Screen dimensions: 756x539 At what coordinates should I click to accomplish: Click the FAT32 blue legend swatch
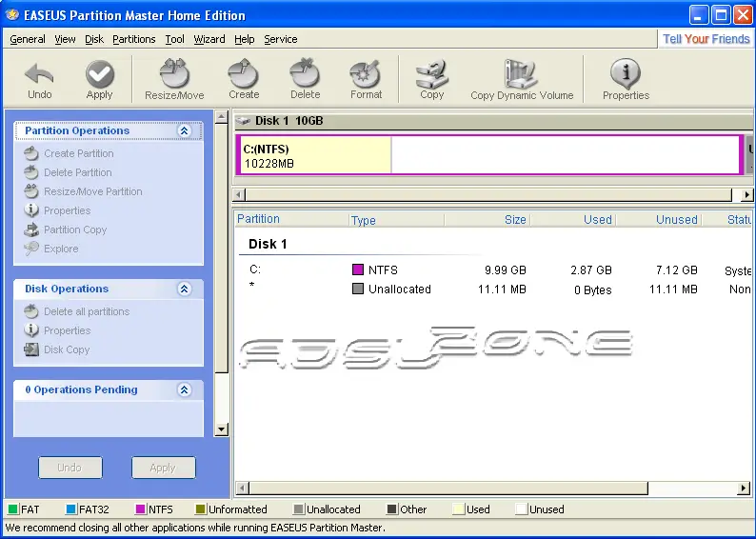70,509
